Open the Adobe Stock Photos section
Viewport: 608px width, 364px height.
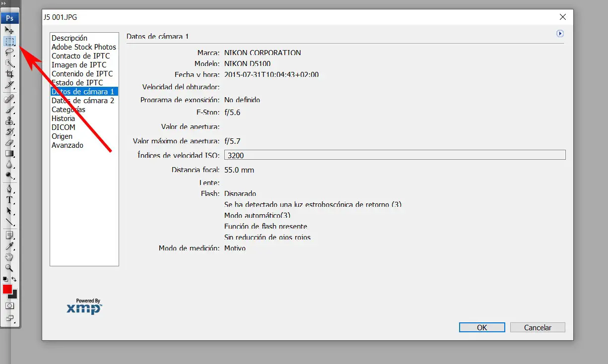pyautogui.click(x=84, y=47)
